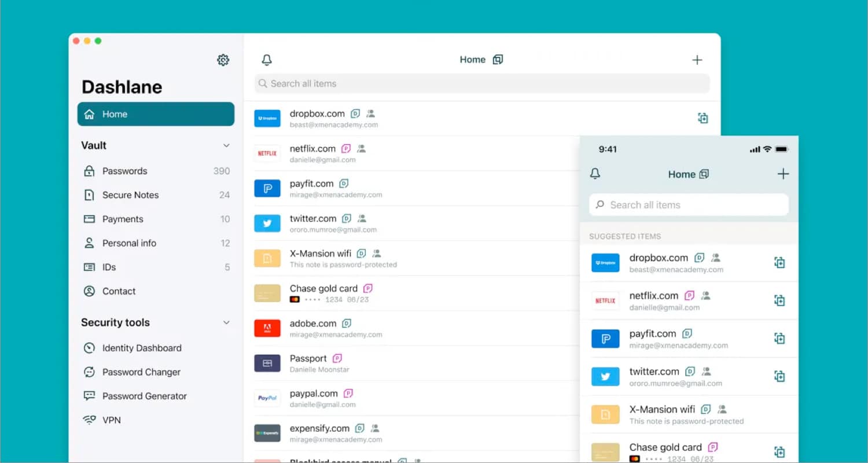868x463 pixels.
Task: Click the space icon beside desktop Home title
Action: [498, 60]
